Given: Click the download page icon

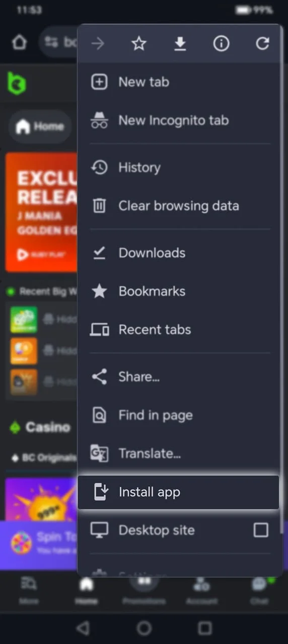Looking at the screenshot, I should 180,44.
